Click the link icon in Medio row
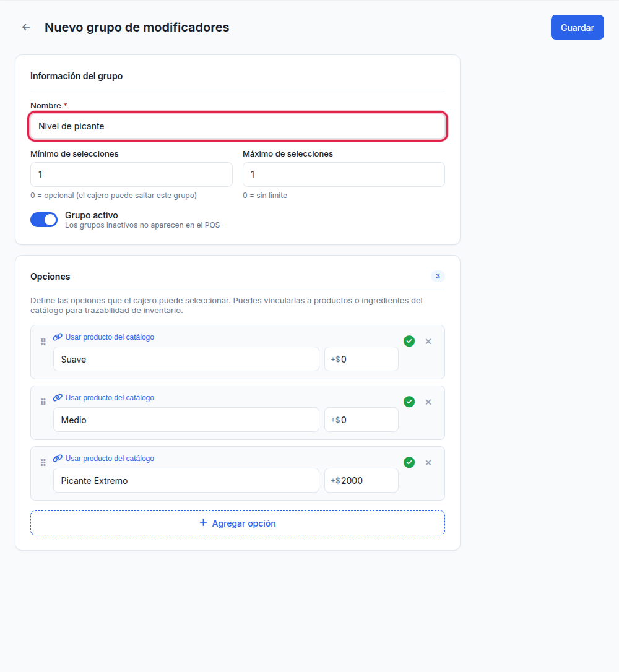The width and height of the screenshot is (619, 672). [x=58, y=398]
